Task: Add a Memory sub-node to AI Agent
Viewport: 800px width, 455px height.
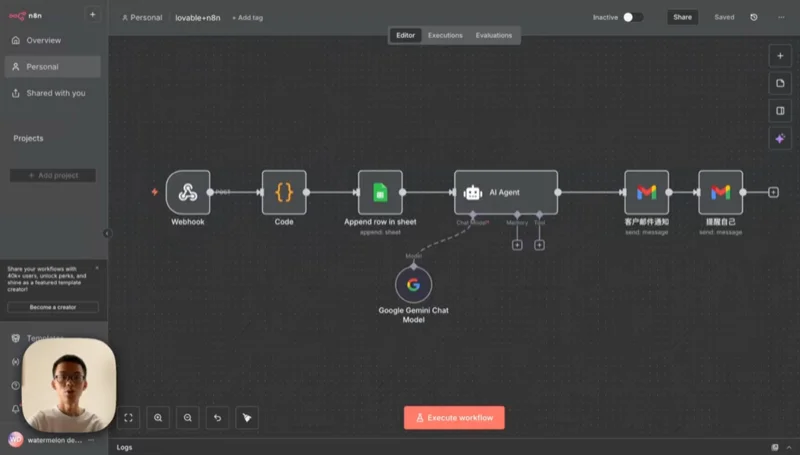Action: 517,245
